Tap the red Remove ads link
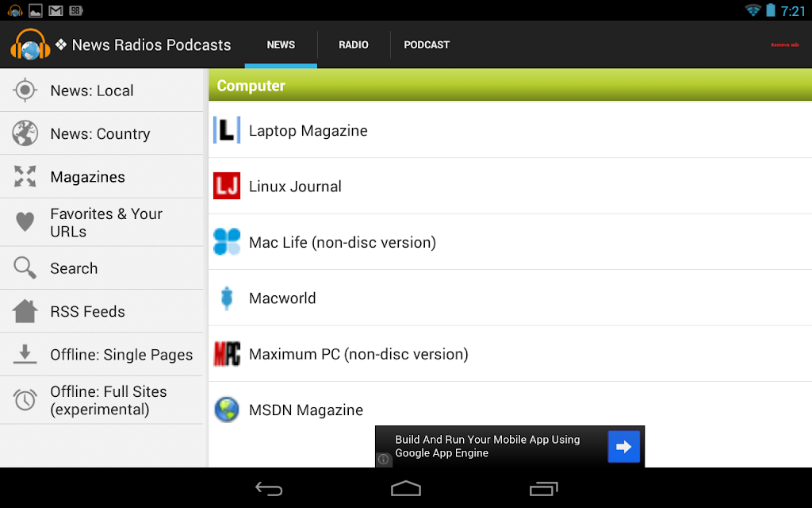Image resolution: width=812 pixels, height=508 pixels. click(x=784, y=45)
